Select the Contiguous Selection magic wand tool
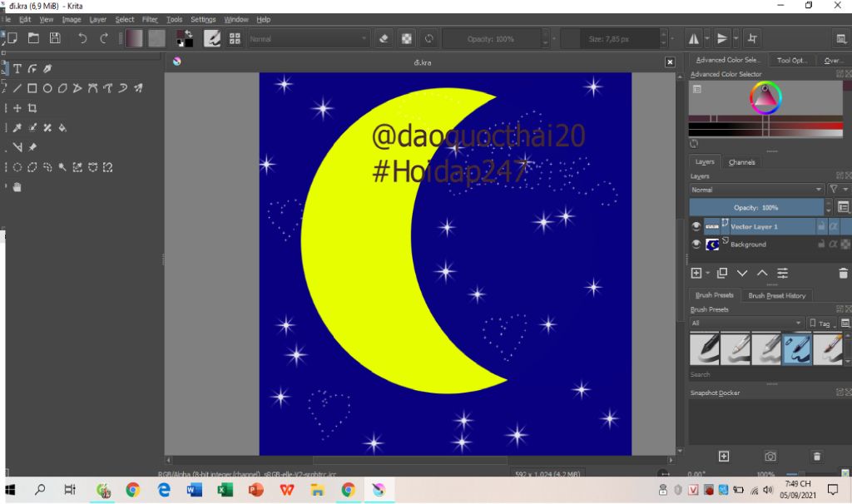Screen dimensions: 852x504 [63, 167]
